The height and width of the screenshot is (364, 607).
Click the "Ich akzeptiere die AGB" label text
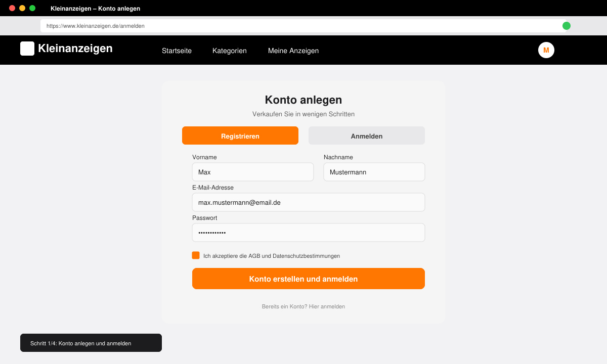tap(272, 256)
